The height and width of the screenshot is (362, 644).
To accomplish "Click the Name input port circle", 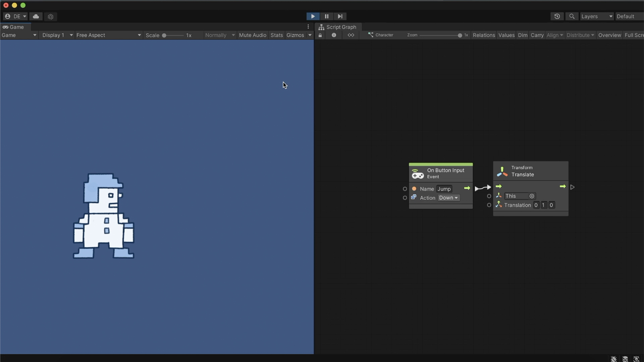I will point(405,189).
